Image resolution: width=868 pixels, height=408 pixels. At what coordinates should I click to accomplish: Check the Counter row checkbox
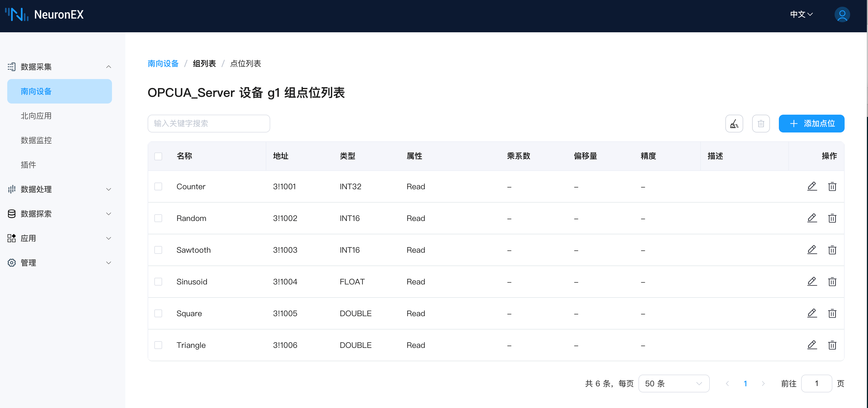(x=158, y=186)
